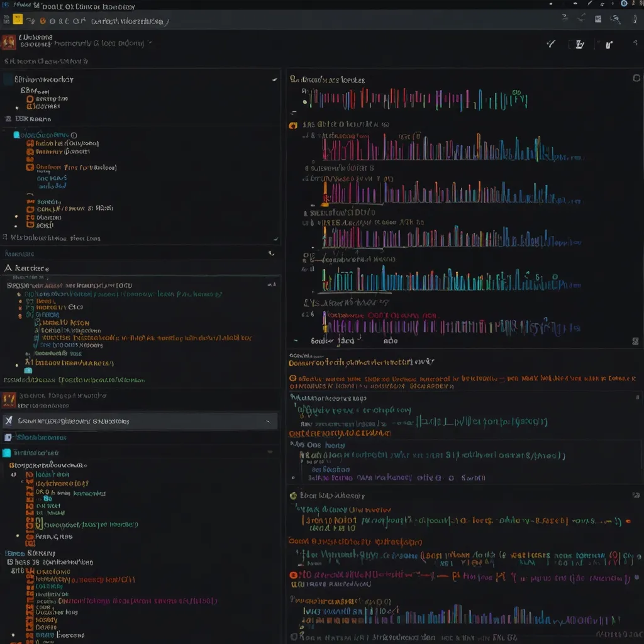Toggle the circle at the chart panel's top-right corner
644x644 pixels.
click(x=636, y=79)
